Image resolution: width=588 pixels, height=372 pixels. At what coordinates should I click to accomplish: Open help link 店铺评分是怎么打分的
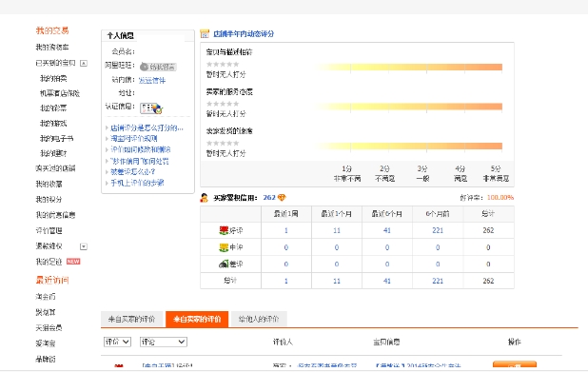(147, 127)
